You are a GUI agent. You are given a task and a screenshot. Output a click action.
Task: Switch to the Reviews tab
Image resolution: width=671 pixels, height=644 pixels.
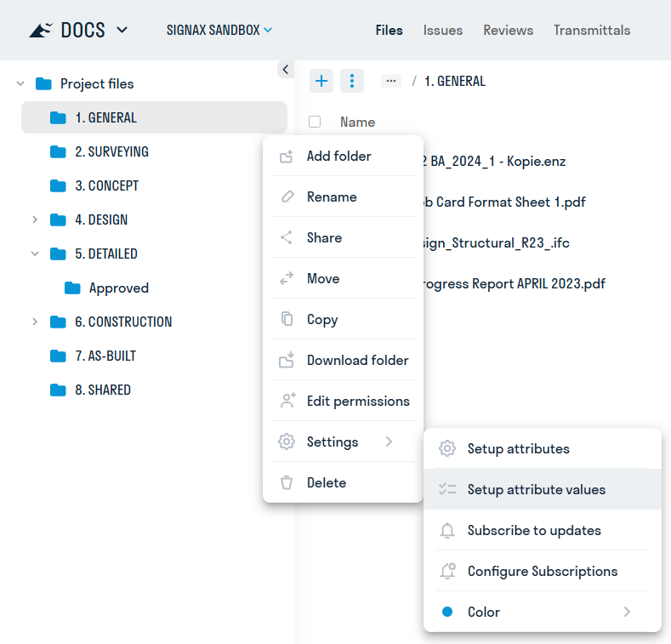point(508,30)
